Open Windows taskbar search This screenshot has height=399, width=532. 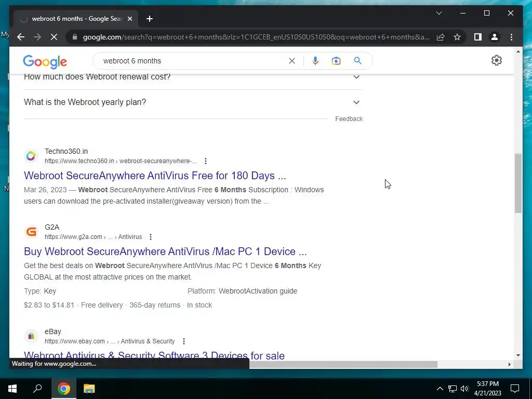click(37, 389)
